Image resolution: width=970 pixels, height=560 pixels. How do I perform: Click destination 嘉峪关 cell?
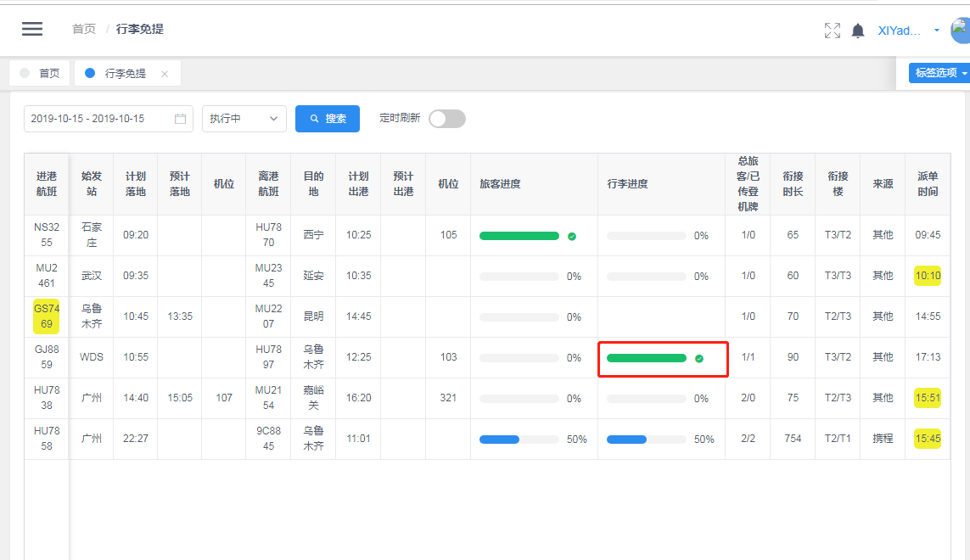(x=314, y=398)
